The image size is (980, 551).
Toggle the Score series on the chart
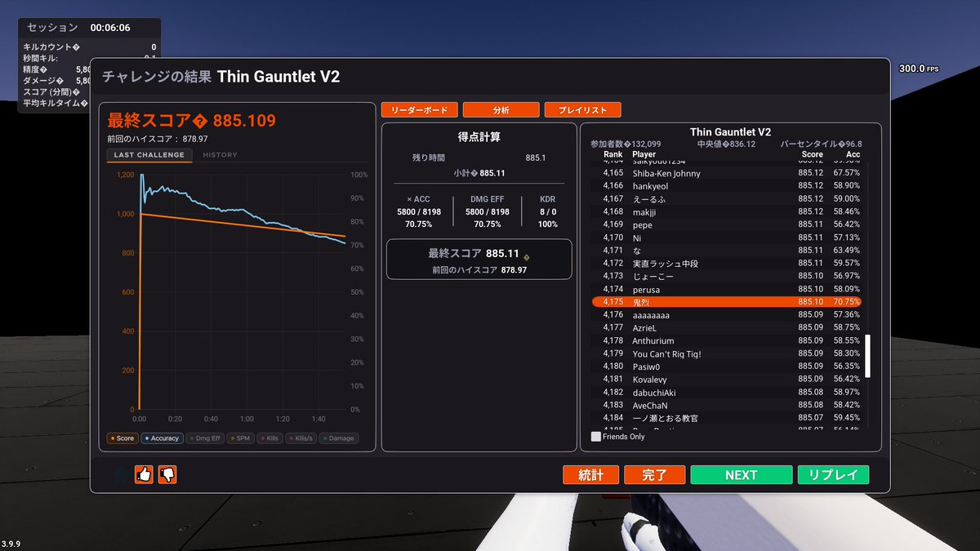pos(122,438)
